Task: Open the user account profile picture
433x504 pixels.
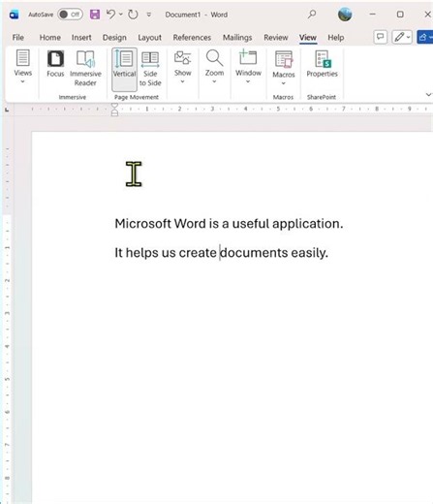Action: (345, 15)
